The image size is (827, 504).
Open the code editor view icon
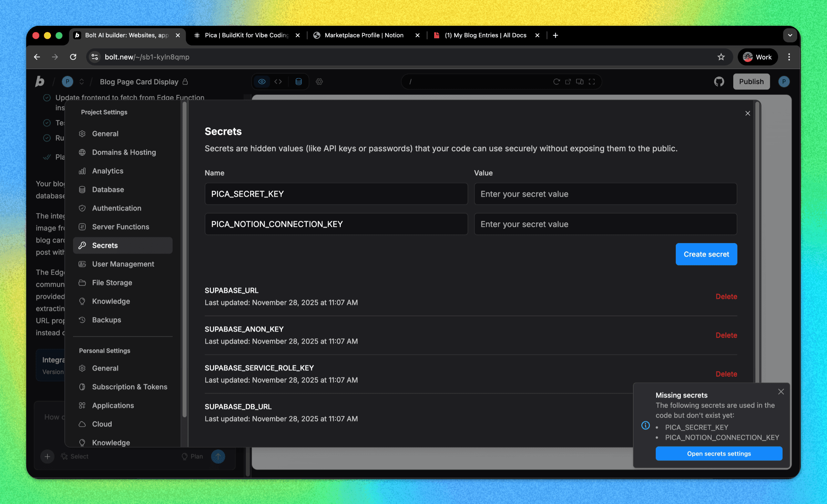point(278,82)
